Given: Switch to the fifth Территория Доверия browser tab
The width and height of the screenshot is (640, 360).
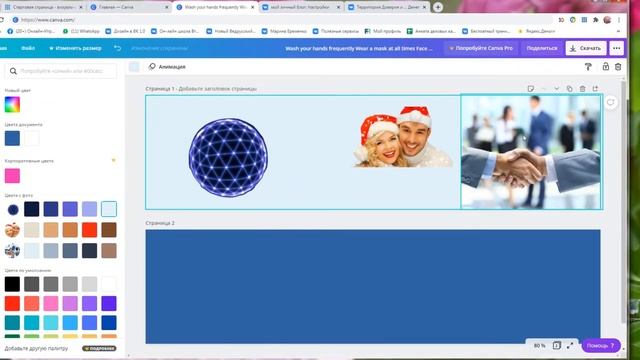Looking at the screenshot, I should pyautogui.click(x=387, y=7).
